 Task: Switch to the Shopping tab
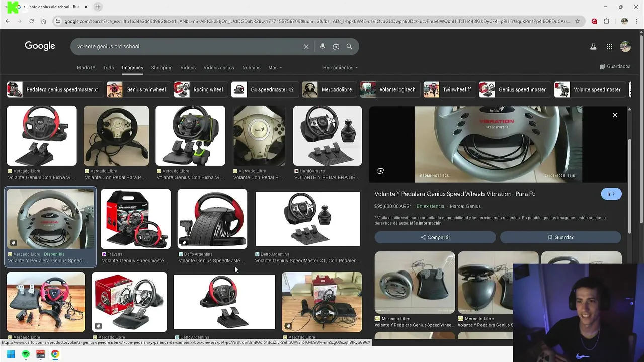point(162,67)
